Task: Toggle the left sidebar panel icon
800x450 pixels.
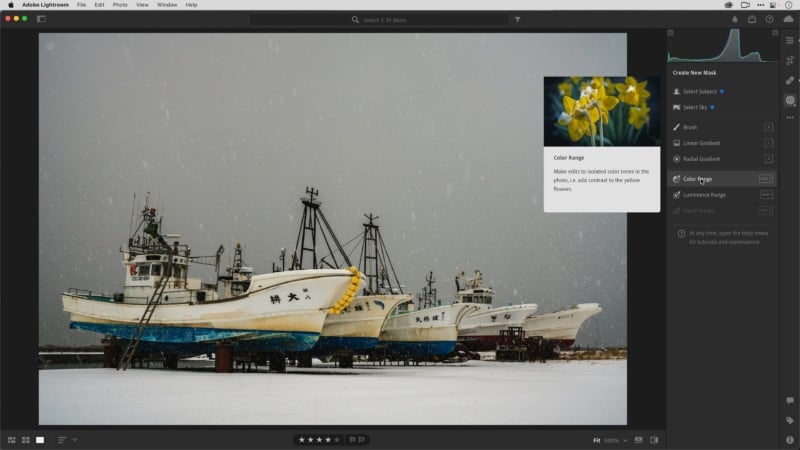Action: (41, 19)
